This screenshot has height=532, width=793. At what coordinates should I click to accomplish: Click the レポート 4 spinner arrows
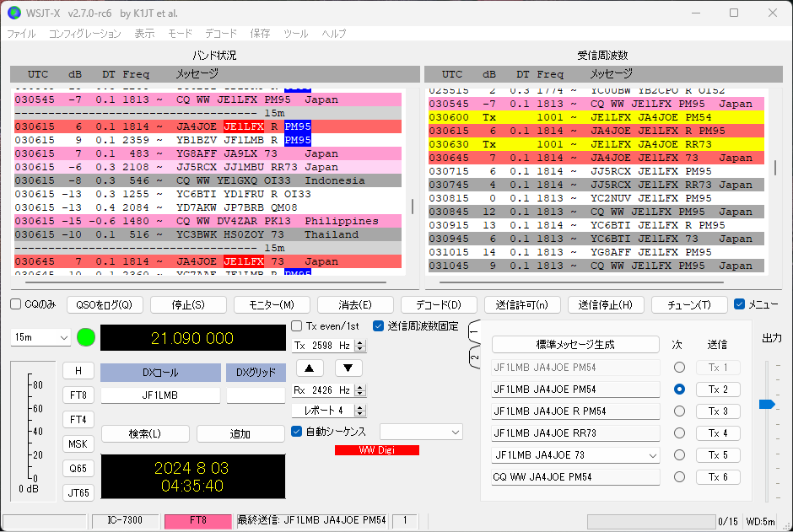[360, 411]
